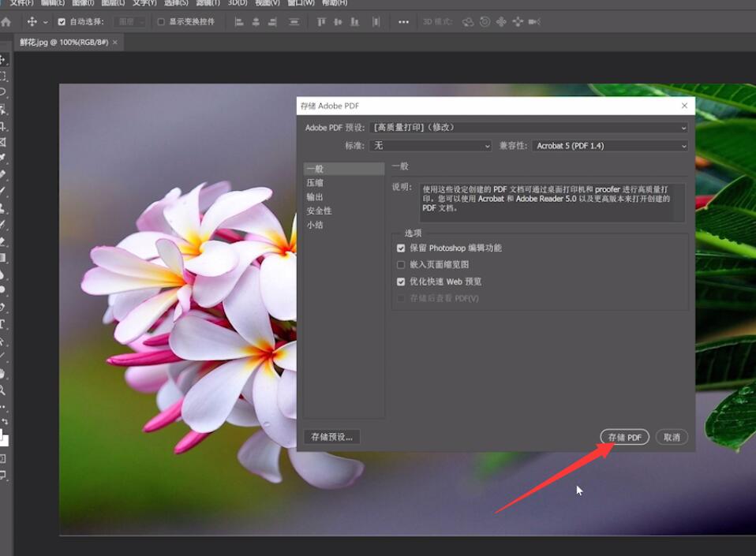Select the Object Selection tool

3,110
